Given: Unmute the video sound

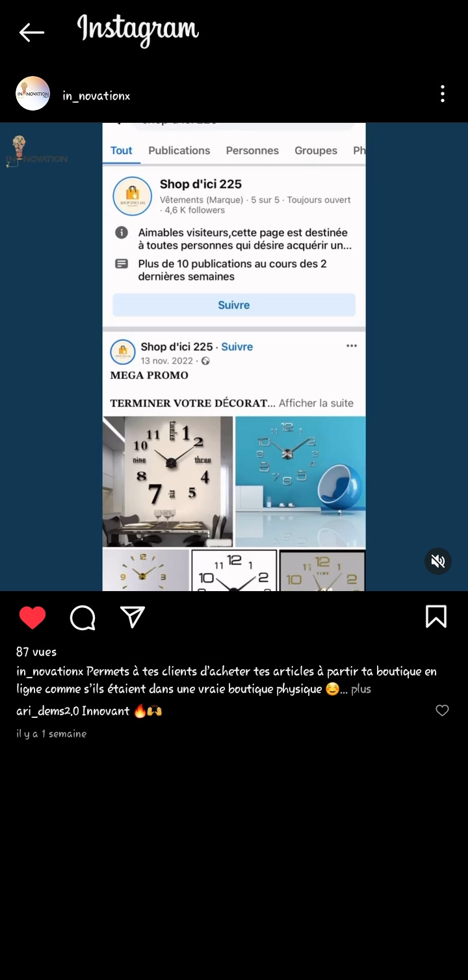Looking at the screenshot, I should pyautogui.click(x=438, y=561).
